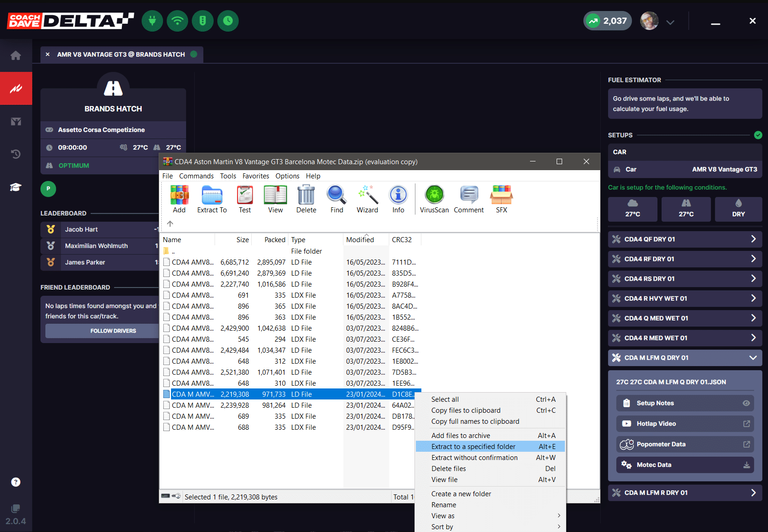Open the green traffic-light status icon

[203, 21]
